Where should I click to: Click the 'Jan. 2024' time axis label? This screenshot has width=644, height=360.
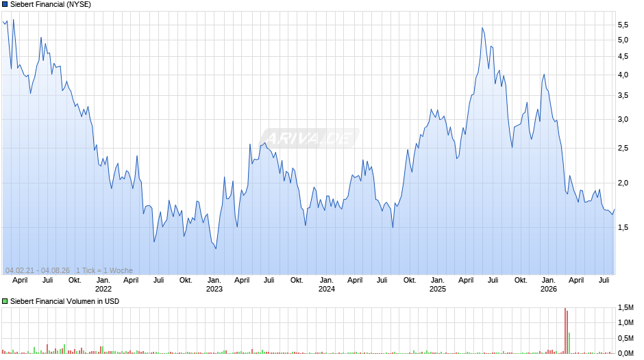tap(327, 285)
